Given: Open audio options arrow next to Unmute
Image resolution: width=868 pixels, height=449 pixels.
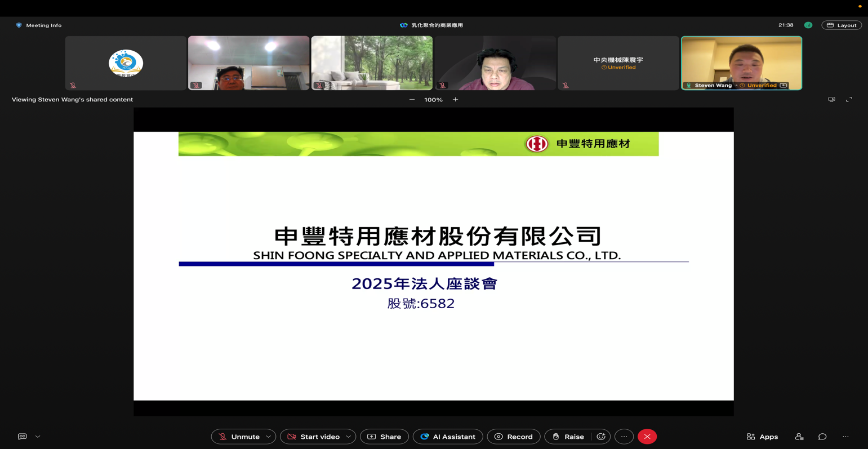Looking at the screenshot, I should [x=269, y=437].
